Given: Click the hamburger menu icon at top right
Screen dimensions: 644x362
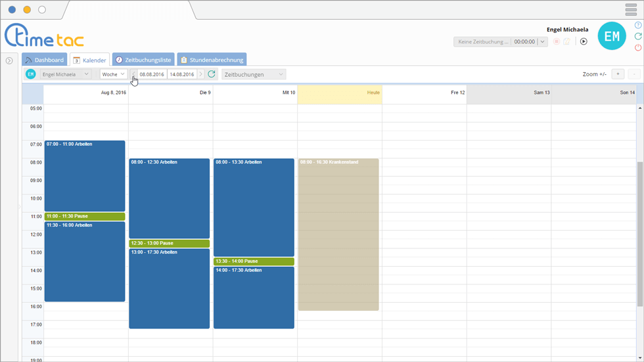Looking at the screenshot, I should click(x=631, y=9).
